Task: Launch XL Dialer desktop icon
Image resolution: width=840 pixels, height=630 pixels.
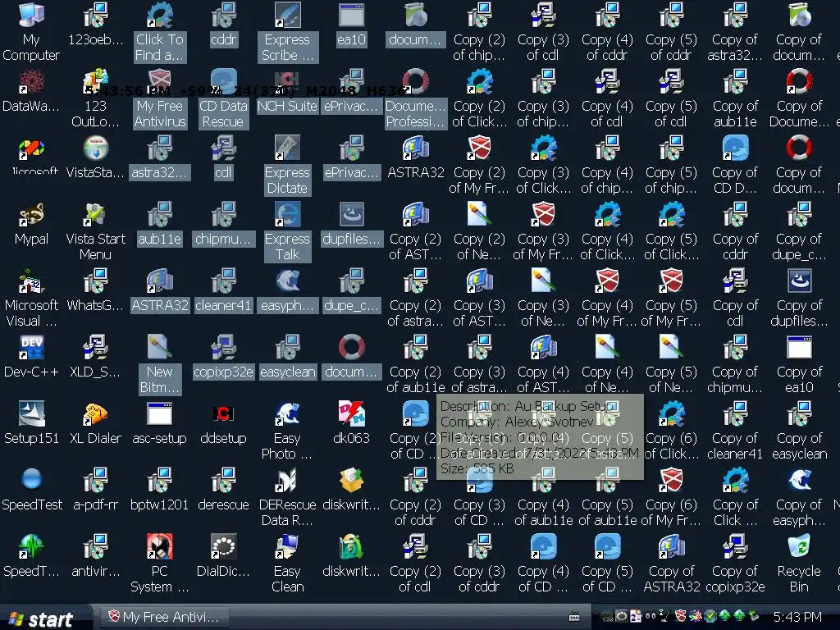Action: [x=95, y=414]
